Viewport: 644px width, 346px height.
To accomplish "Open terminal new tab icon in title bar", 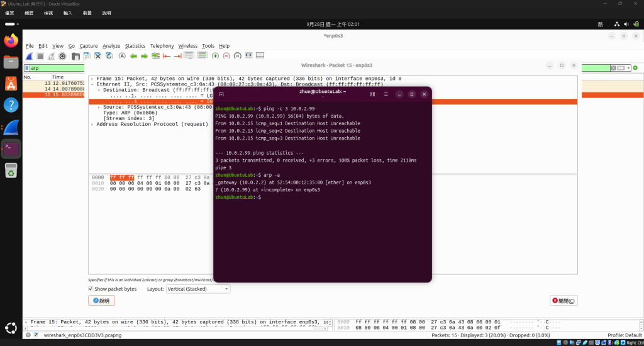I will tap(221, 94).
